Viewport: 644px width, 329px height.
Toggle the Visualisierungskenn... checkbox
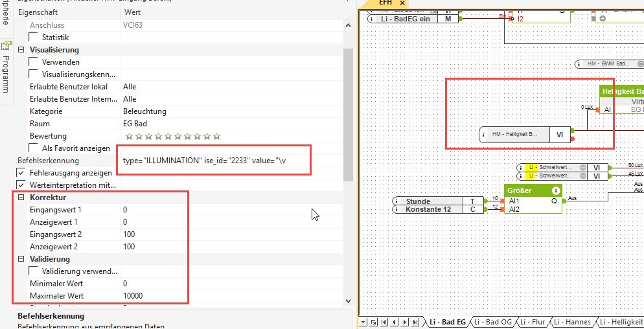click(33, 74)
